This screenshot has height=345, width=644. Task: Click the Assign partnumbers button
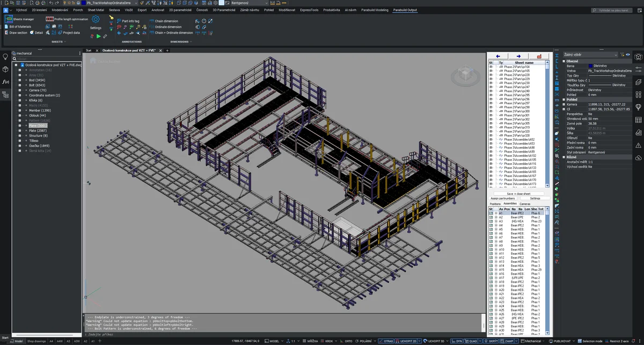[x=502, y=198]
